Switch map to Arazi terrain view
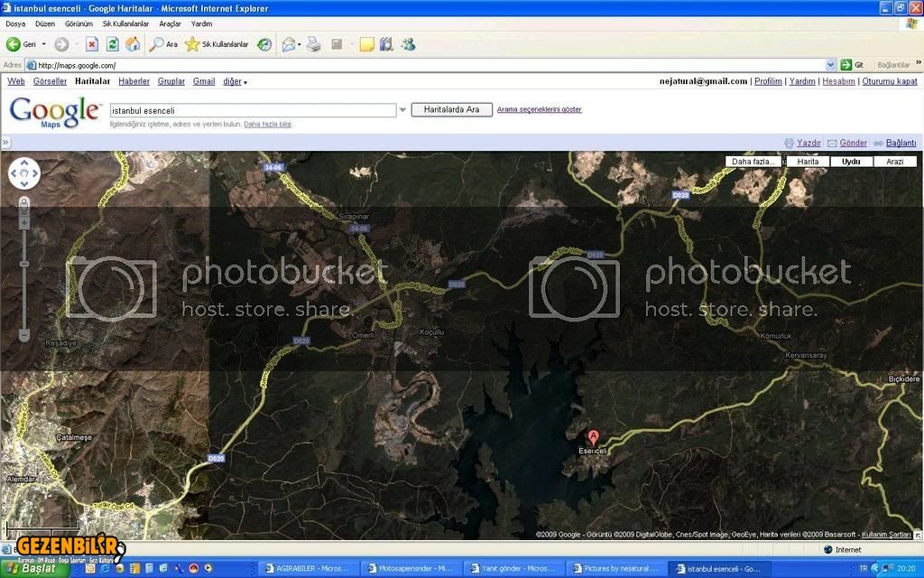 [894, 162]
